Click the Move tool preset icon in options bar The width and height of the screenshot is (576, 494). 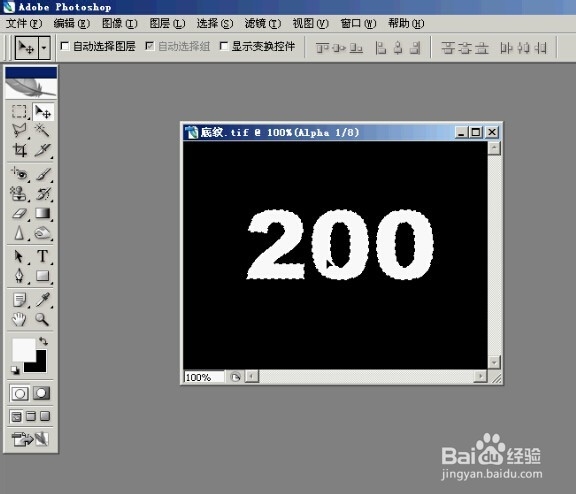click(x=27, y=47)
